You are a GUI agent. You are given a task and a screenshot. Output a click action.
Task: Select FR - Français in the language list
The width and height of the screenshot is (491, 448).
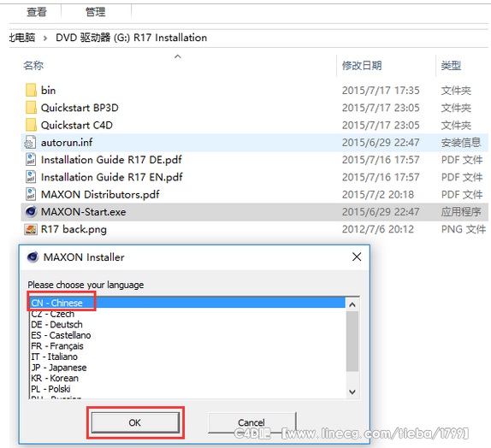point(57,346)
